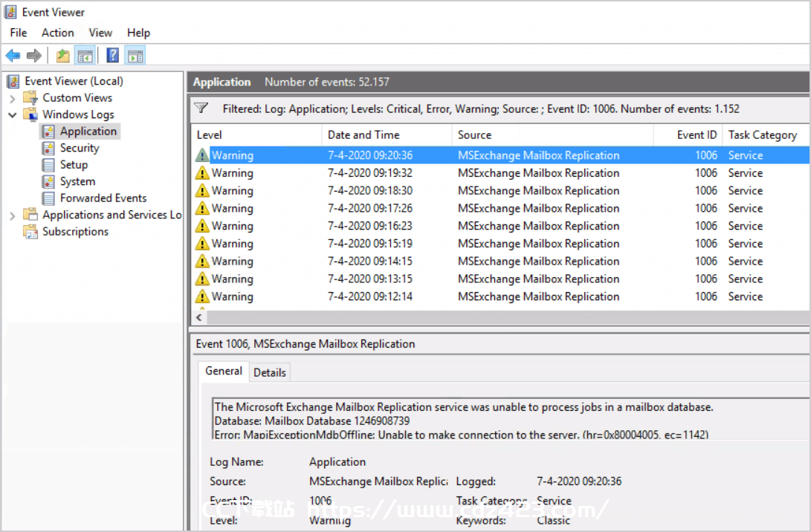Click the Application log icon in tree
Viewport: 811px width, 532px height.
tap(48, 132)
